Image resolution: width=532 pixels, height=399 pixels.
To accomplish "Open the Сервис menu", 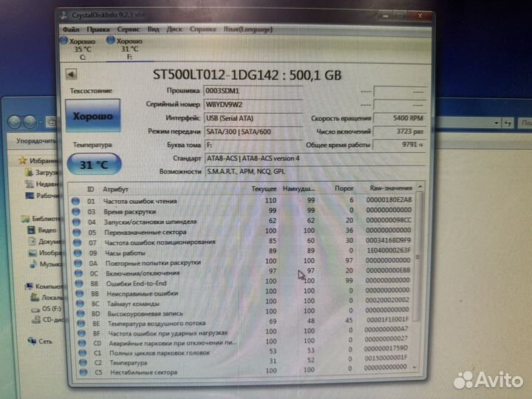I will (x=129, y=30).
